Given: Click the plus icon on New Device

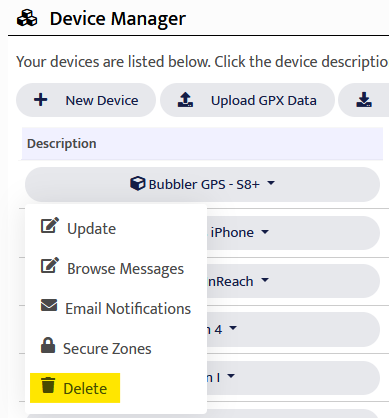Looking at the screenshot, I should pyautogui.click(x=41, y=100).
